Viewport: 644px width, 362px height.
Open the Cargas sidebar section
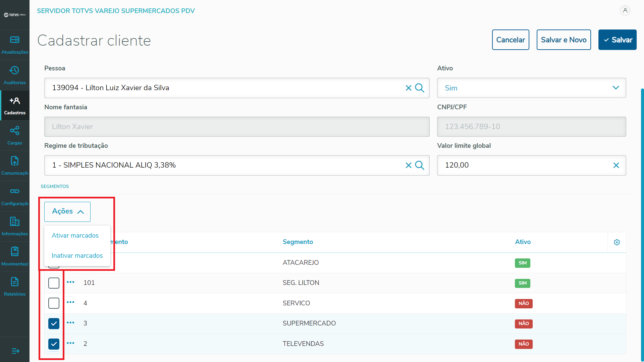pyautogui.click(x=15, y=135)
